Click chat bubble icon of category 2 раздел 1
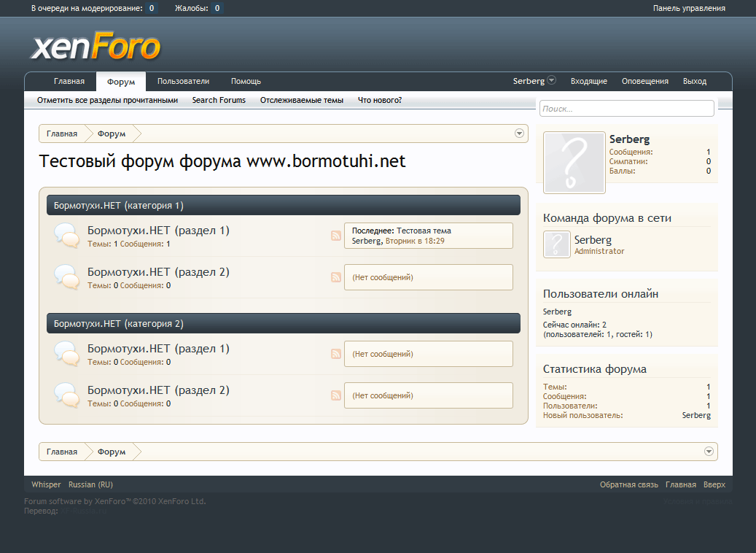The width and height of the screenshot is (756, 553). pos(66,354)
